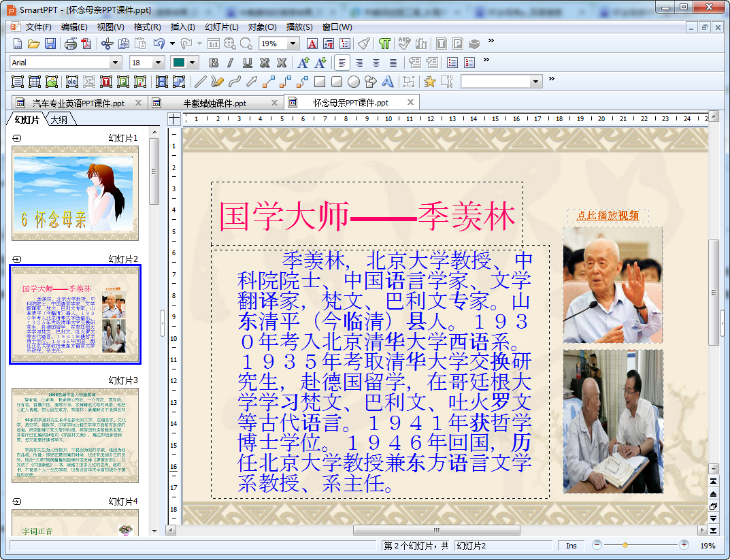Select the Rounded rectangle tool

[x=337, y=82]
